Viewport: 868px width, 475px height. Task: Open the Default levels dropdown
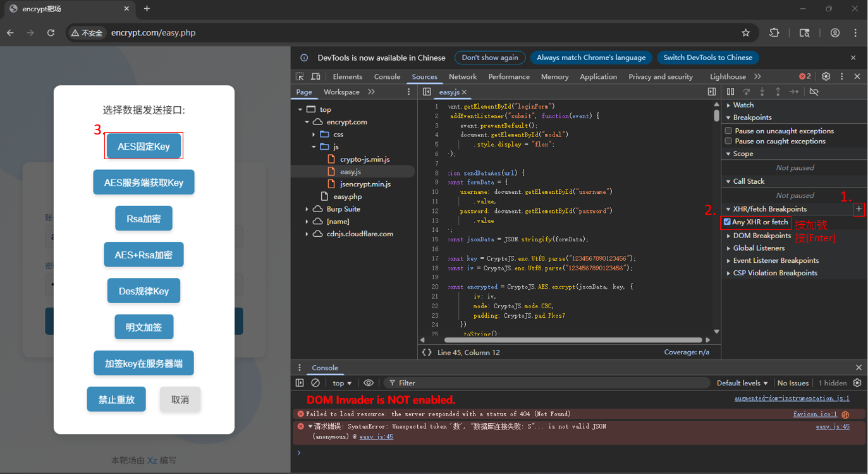(742, 383)
